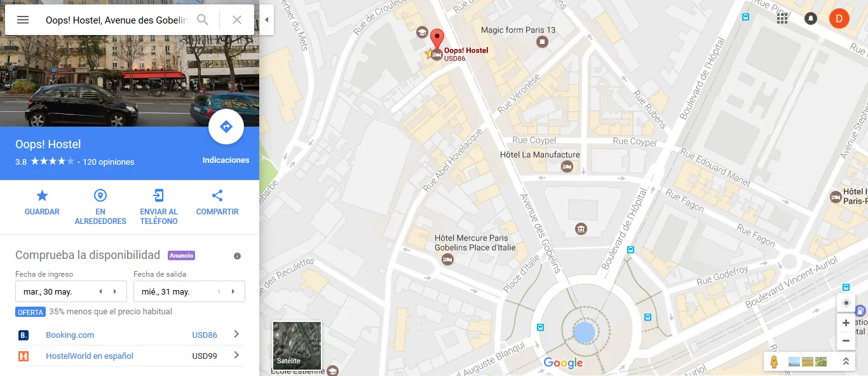The width and height of the screenshot is (868, 376).
Task: Open notifications bell icon
Action: 811,18
